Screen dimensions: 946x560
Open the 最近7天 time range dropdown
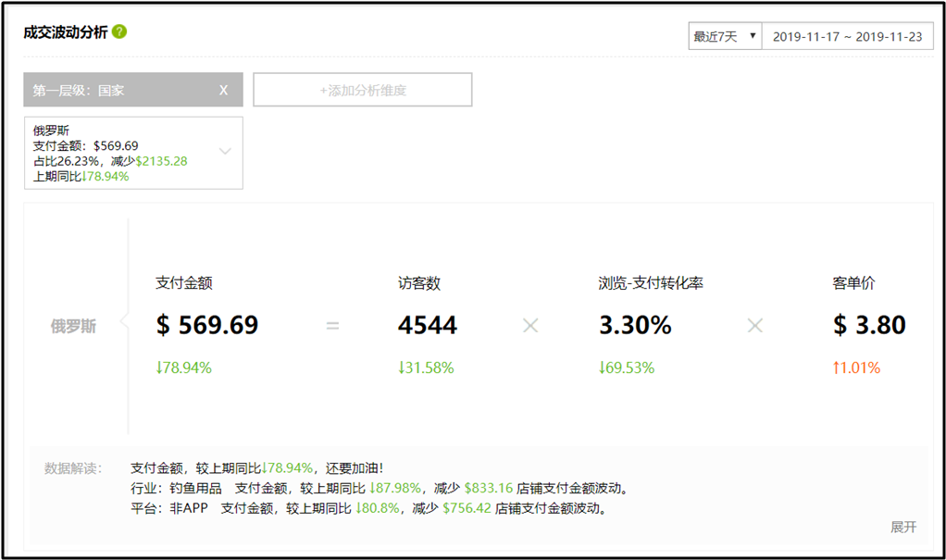724,37
